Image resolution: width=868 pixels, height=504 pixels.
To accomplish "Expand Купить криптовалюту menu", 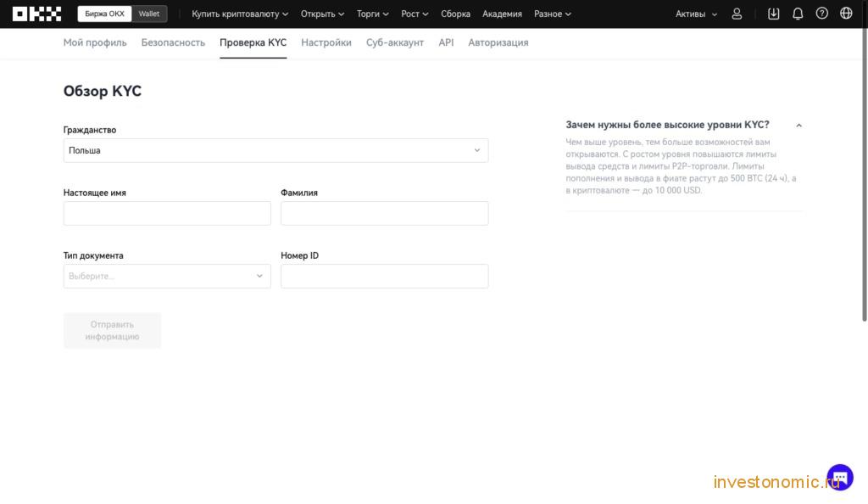I will [240, 14].
